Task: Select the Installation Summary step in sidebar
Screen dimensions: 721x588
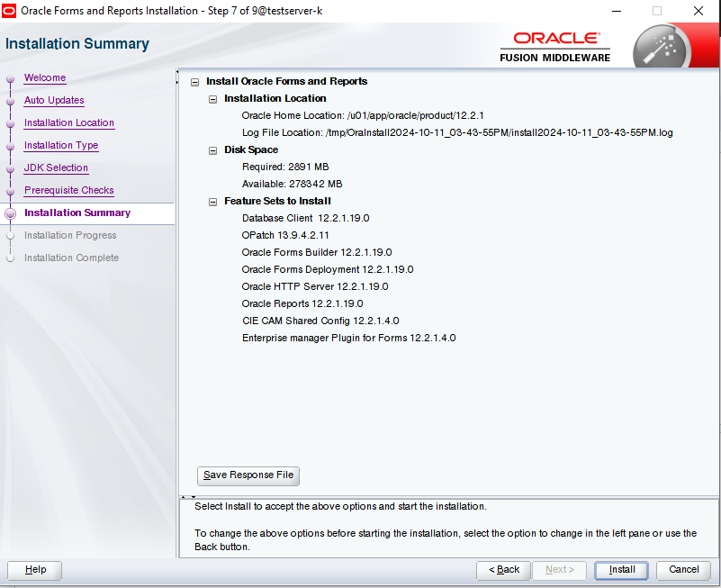Action: [x=77, y=213]
